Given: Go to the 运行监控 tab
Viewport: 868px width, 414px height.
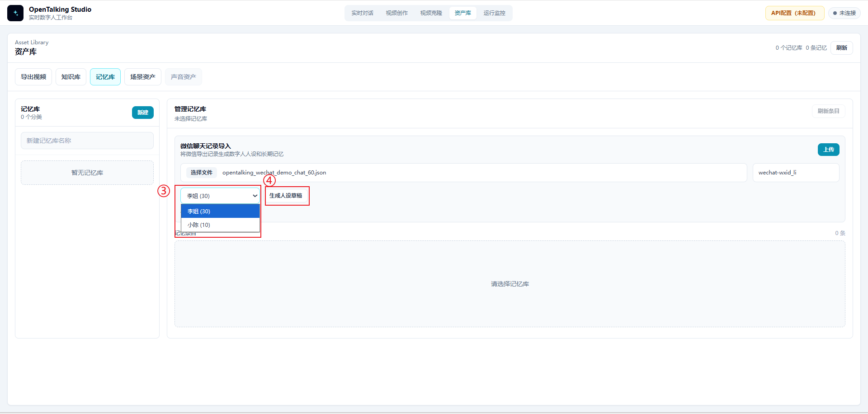Looking at the screenshot, I should 495,13.
